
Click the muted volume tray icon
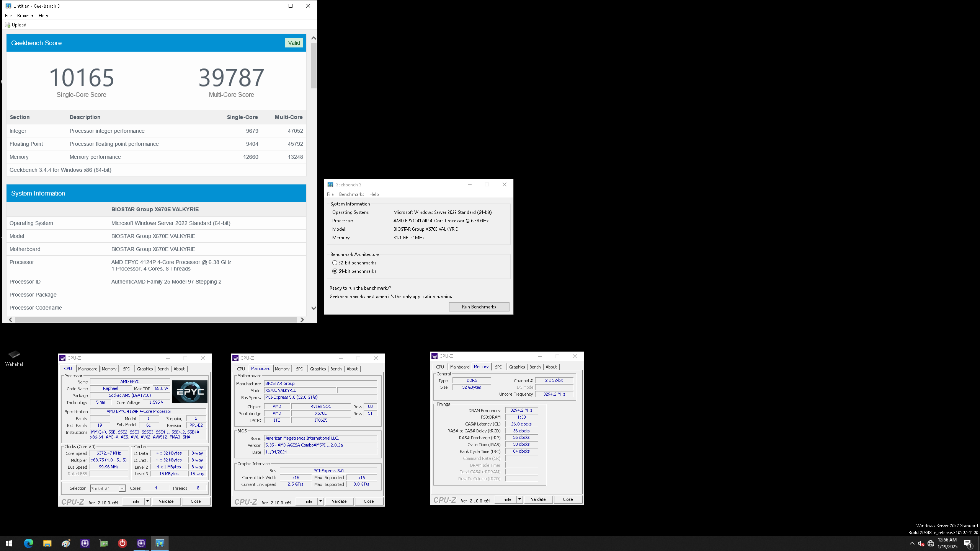tap(921, 543)
